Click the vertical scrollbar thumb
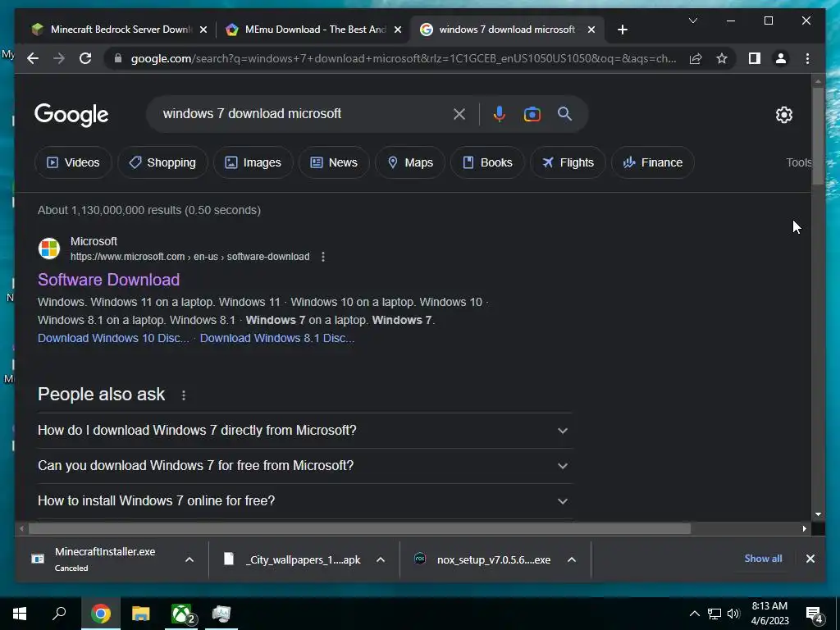The height and width of the screenshot is (630, 840). 818,136
